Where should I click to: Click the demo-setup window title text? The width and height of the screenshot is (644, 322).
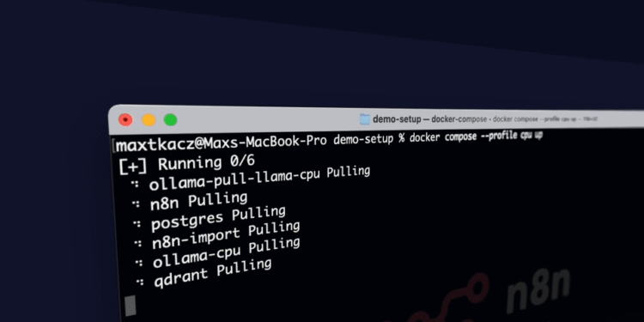[x=397, y=119]
